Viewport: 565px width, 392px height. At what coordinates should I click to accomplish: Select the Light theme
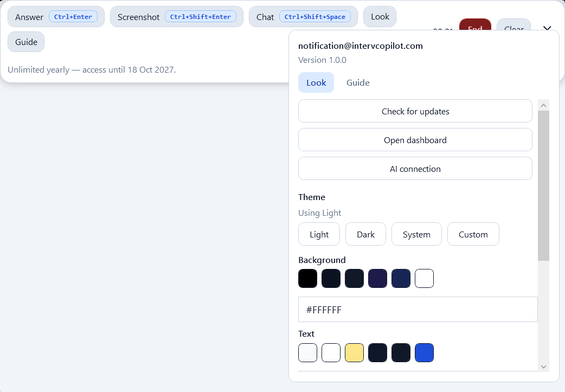click(x=319, y=234)
